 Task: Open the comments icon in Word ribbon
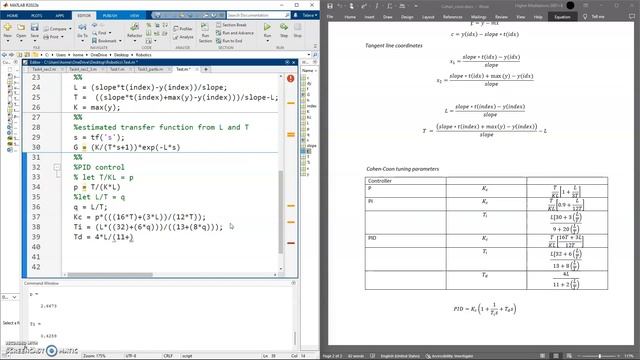(x=632, y=17)
